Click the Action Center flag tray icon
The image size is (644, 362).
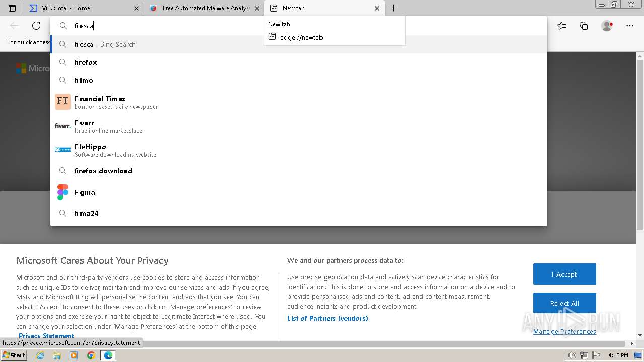[596, 355]
